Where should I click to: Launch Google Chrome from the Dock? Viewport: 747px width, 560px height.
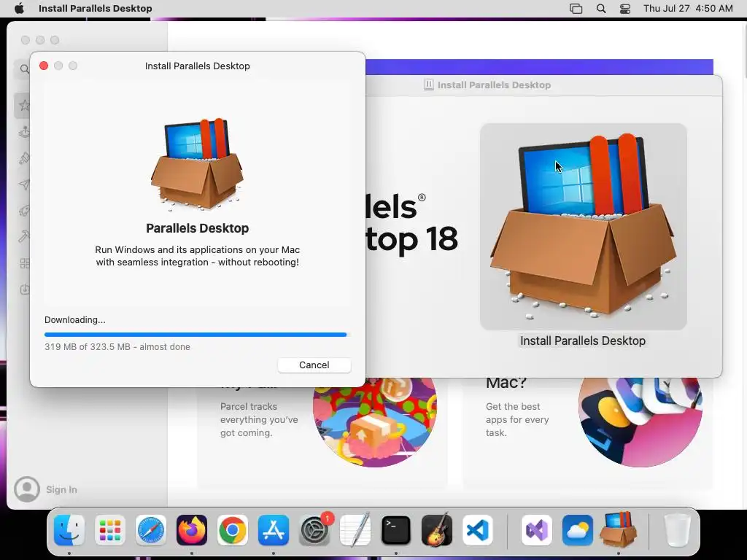(x=233, y=530)
